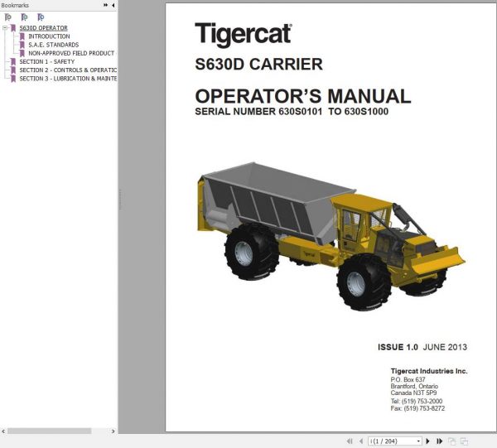Go to the previous page
The height and width of the screenshot is (448, 497).
[x=361, y=441]
